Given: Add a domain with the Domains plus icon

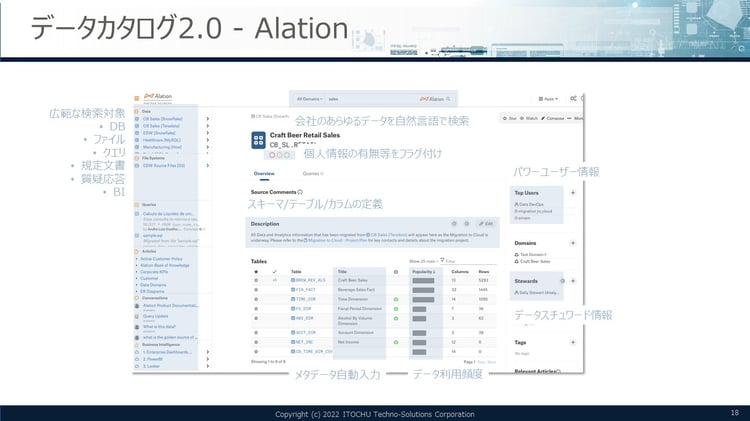Looking at the screenshot, I should [x=572, y=242].
